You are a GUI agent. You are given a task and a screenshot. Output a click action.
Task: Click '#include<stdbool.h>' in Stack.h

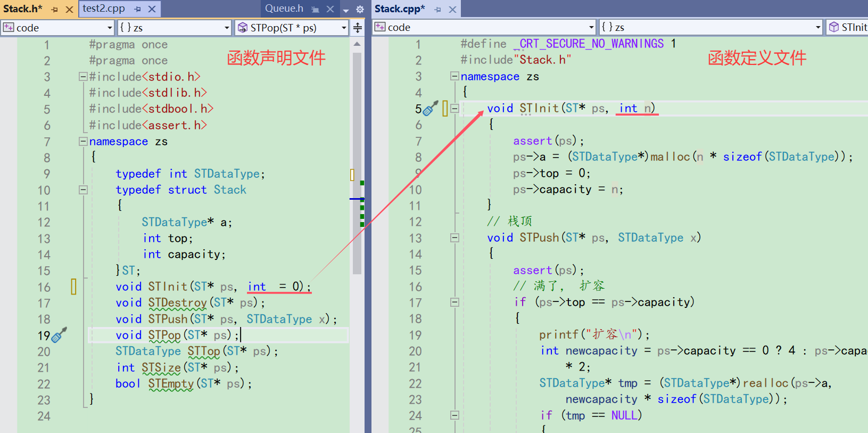click(x=151, y=109)
